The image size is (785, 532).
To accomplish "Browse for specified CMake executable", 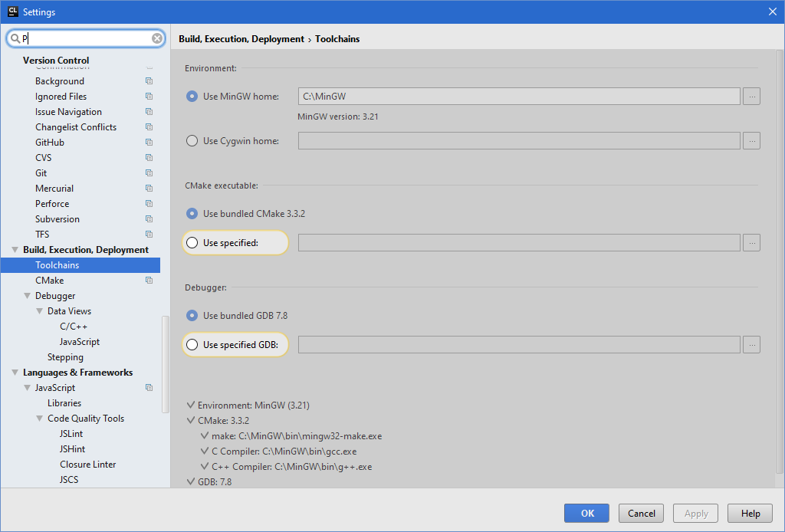I will click(751, 243).
